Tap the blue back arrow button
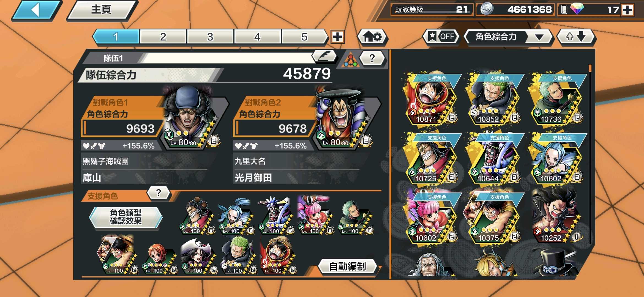Viewport: 644px width, 297px height. (x=37, y=10)
